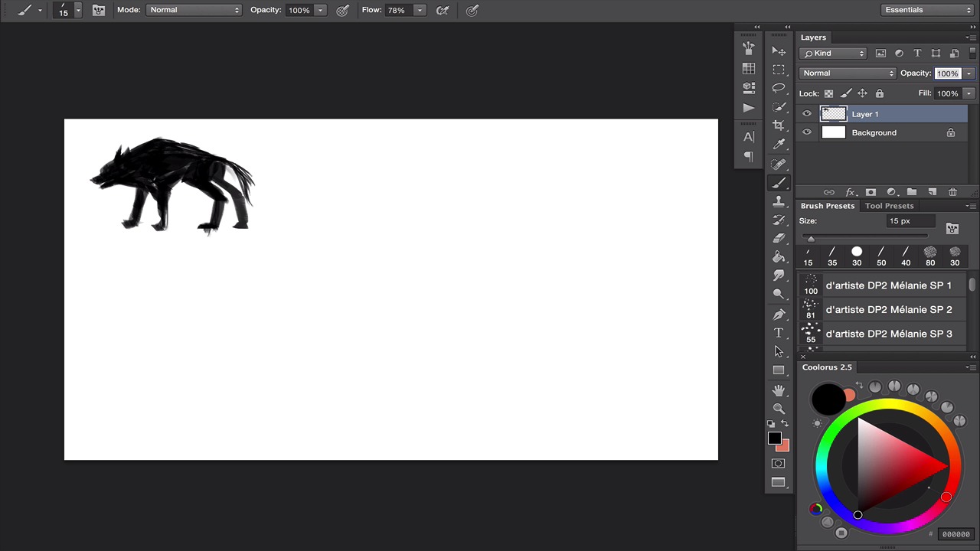Create a new layer group
The image size is (980, 551).
click(911, 192)
